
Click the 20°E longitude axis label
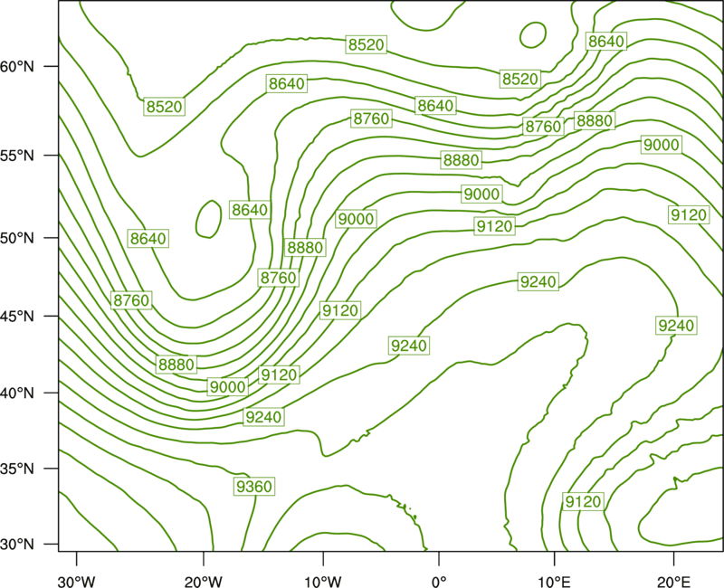click(x=673, y=582)
